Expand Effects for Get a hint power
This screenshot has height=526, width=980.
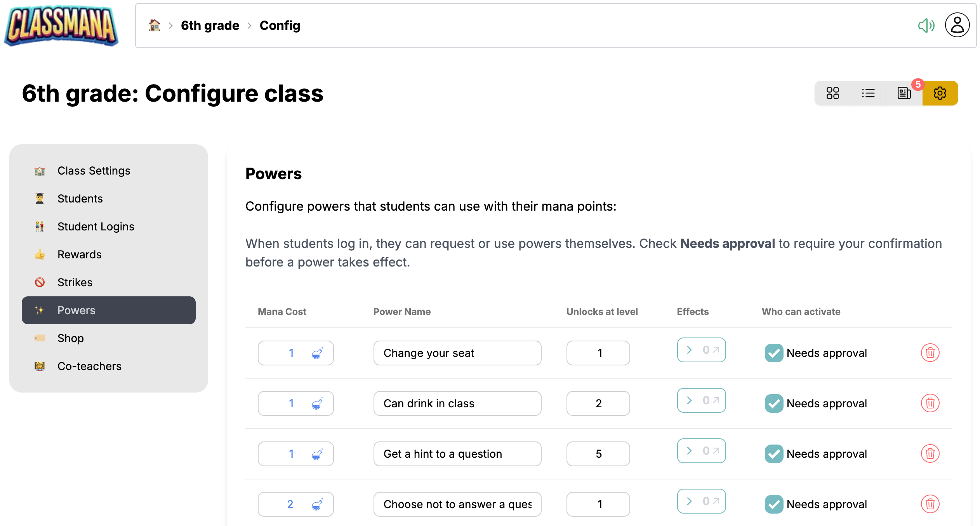point(701,450)
